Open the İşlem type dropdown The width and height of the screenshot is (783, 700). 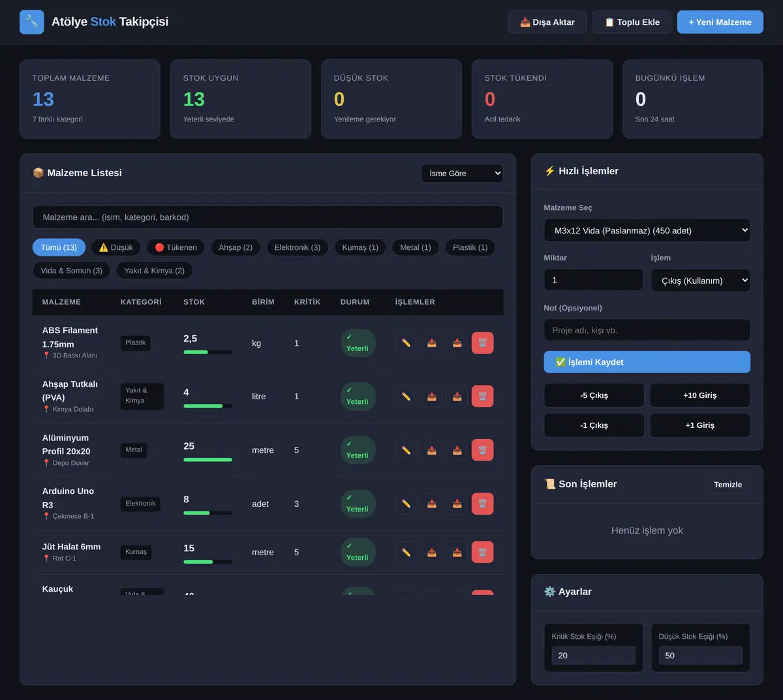(701, 281)
